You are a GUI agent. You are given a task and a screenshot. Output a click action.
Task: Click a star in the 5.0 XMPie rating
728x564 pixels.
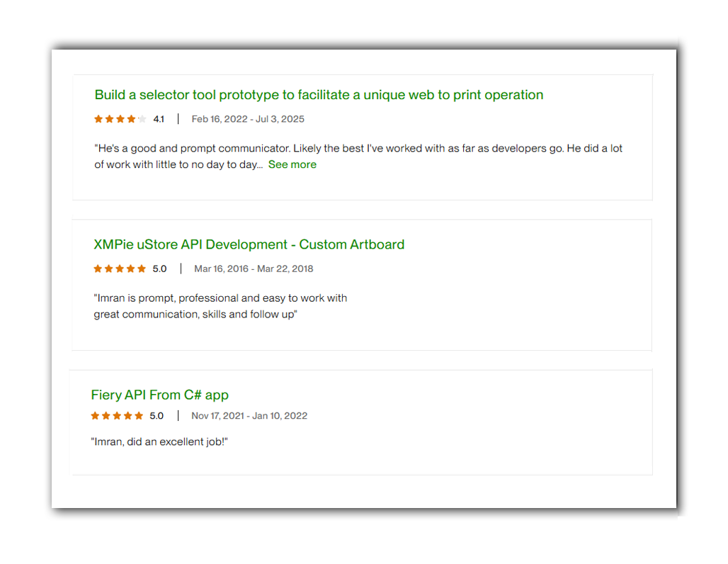coord(119,269)
